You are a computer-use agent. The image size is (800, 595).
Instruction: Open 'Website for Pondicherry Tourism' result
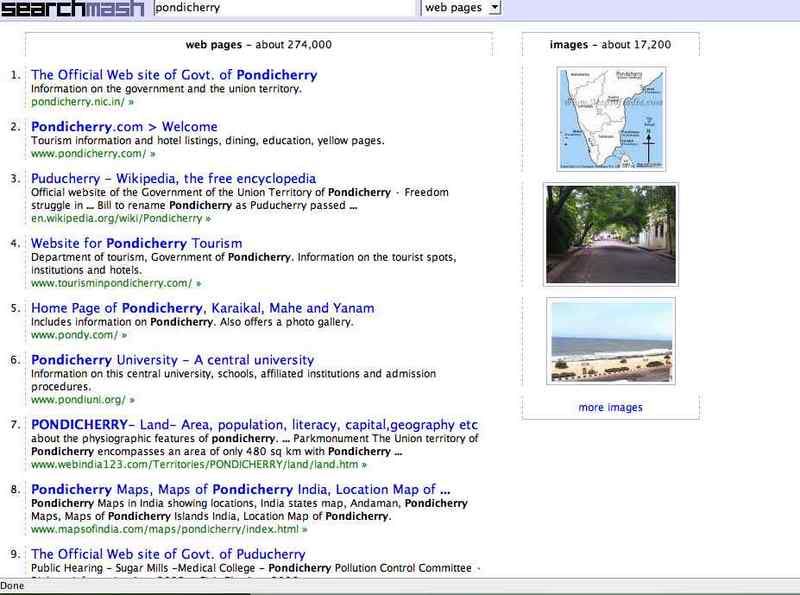point(136,243)
